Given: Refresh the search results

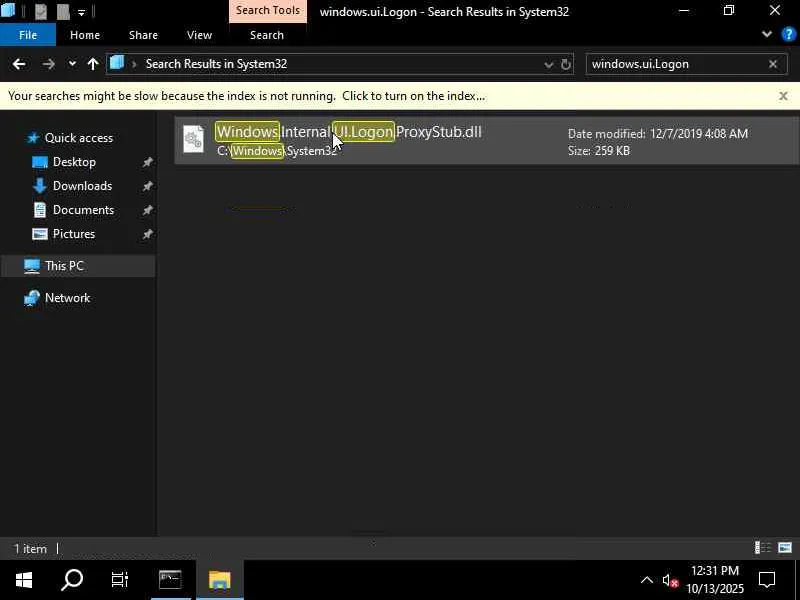Looking at the screenshot, I should 566,65.
